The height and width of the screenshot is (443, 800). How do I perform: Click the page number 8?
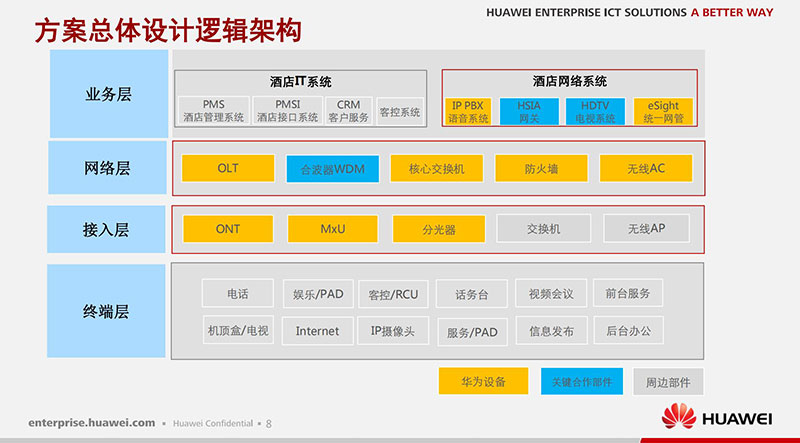[x=269, y=424]
